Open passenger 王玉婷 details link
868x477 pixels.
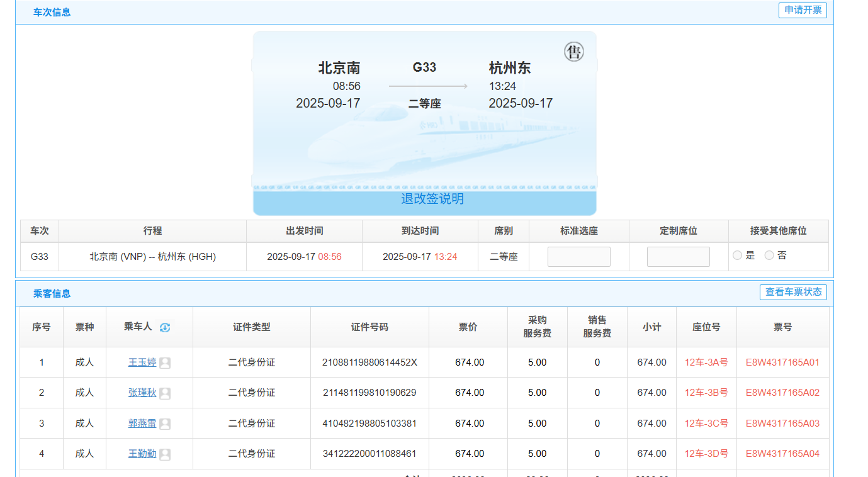(142, 362)
